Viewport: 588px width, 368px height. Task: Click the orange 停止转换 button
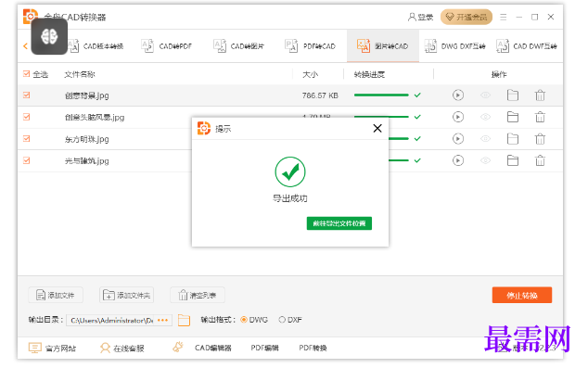point(521,295)
